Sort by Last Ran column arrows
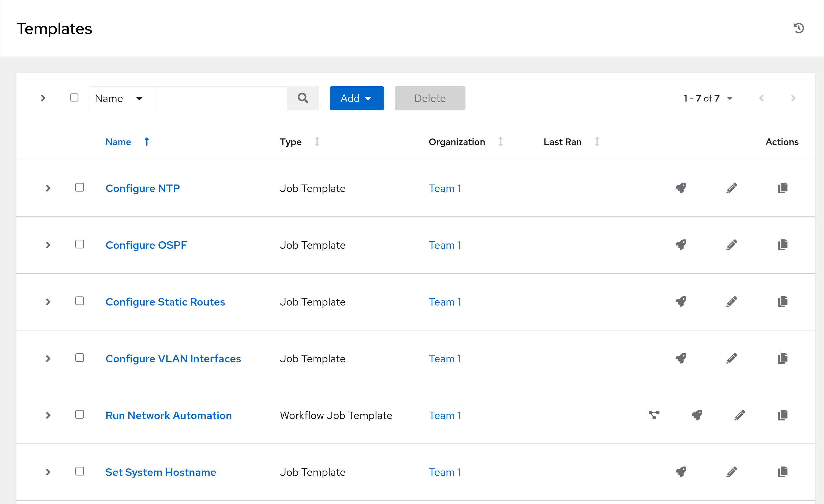This screenshot has height=504, width=824. coord(597,142)
